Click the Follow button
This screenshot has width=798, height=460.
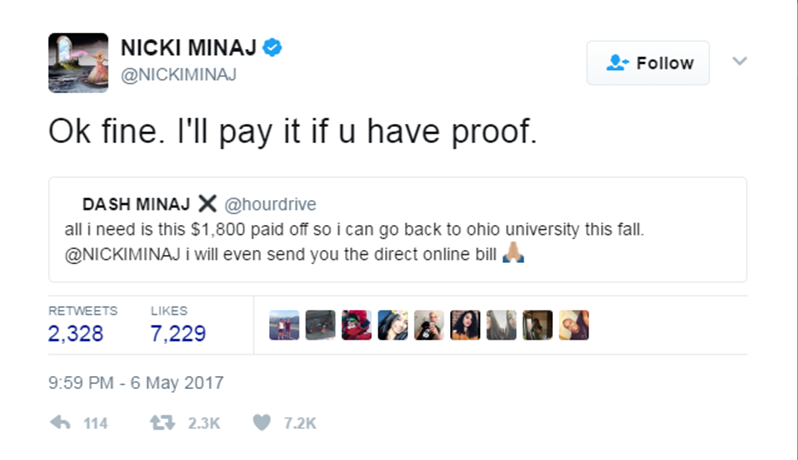648,63
